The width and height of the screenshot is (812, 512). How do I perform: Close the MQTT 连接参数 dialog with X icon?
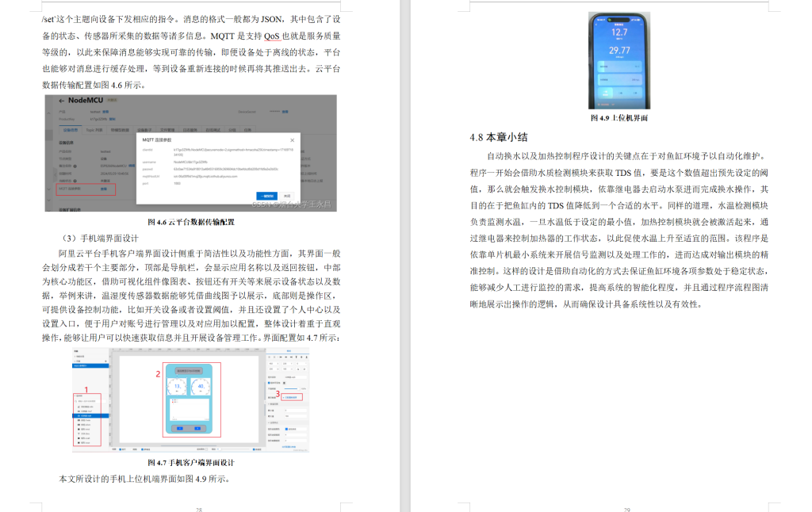pyautogui.click(x=292, y=140)
